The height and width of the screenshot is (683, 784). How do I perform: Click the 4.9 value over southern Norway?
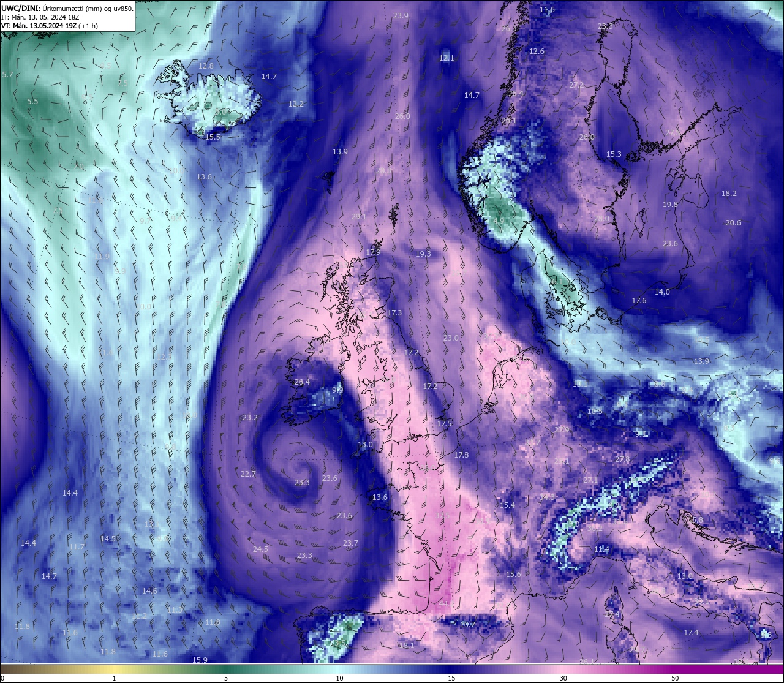tap(499, 221)
